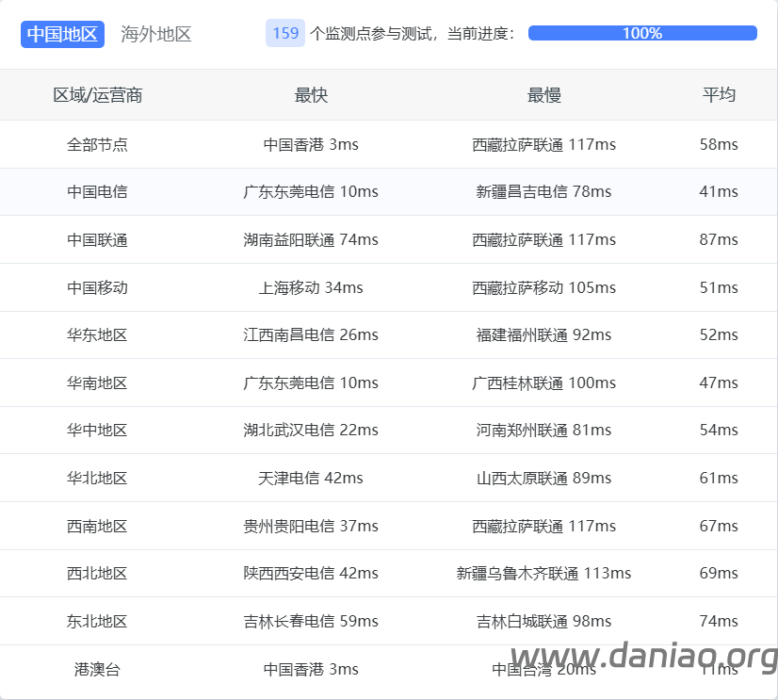Screen dimensions: 778x700
Task: Click the 华南地区 region row
Action: coord(98,383)
